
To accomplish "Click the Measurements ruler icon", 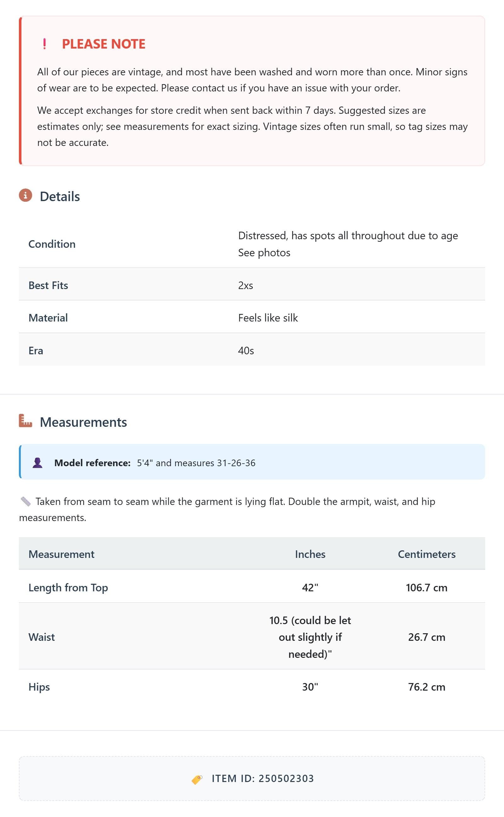I will coord(25,420).
